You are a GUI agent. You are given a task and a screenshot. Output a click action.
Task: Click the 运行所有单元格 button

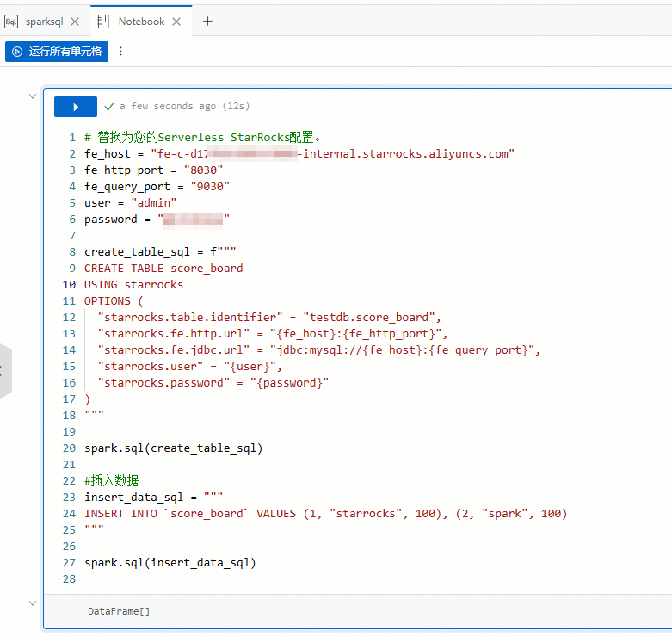tap(57, 52)
